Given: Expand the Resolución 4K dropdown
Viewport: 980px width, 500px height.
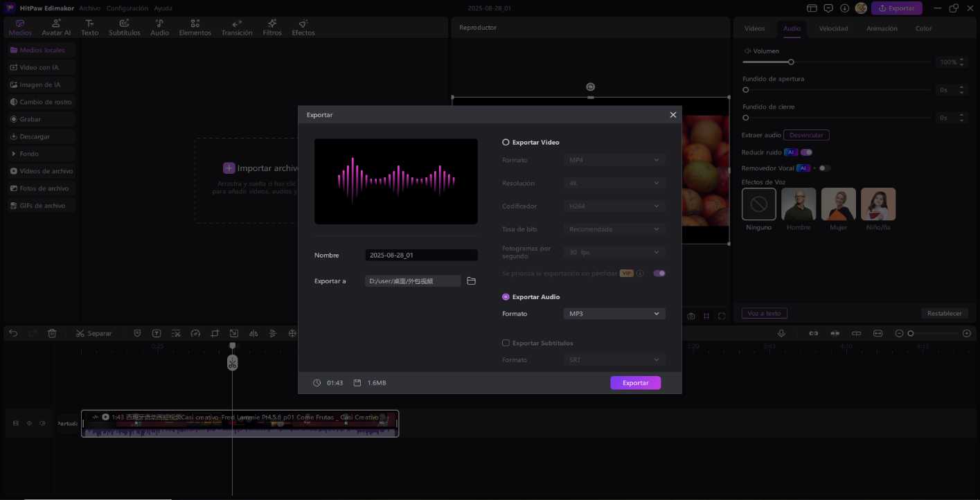Looking at the screenshot, I should 614,184.
